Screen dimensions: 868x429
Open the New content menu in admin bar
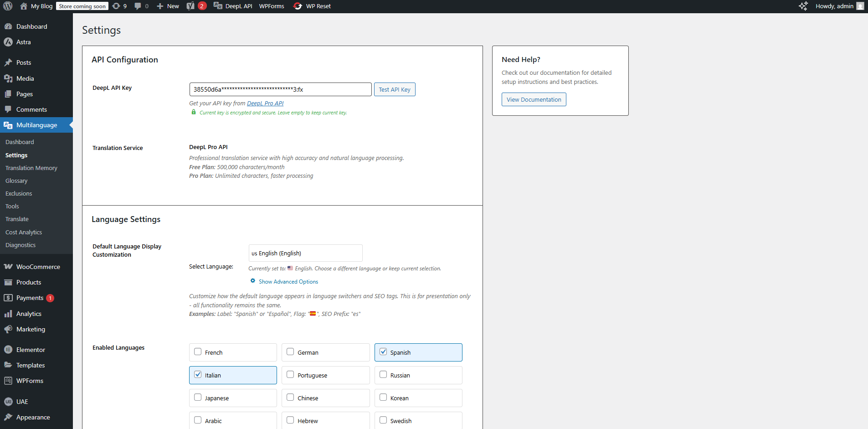(x=168, y=6)
